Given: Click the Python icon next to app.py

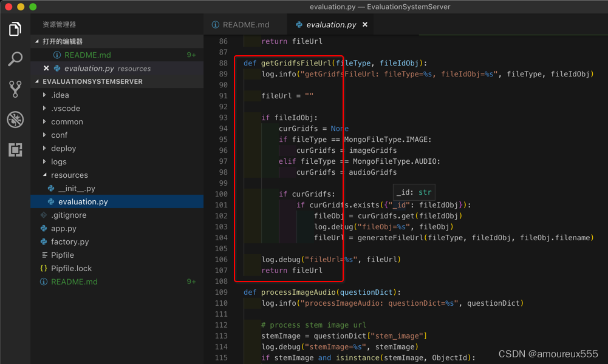Looking at the screenshot, I should pos(44,229).
